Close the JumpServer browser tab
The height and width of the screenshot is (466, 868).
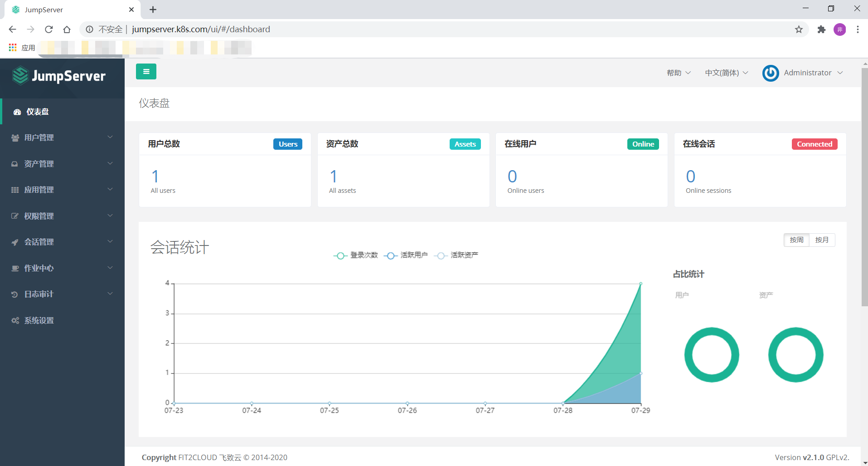(x=131, y=10)
